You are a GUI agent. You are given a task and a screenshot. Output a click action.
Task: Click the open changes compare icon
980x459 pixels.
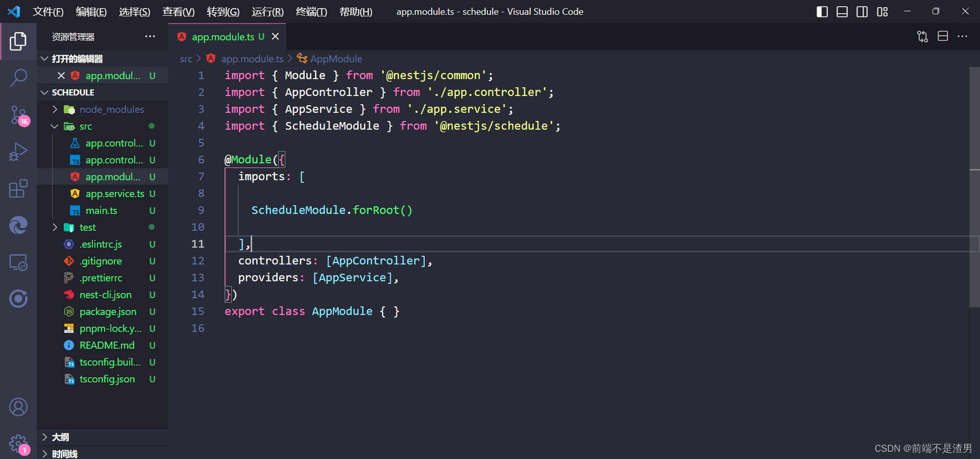tap(922, 36)
